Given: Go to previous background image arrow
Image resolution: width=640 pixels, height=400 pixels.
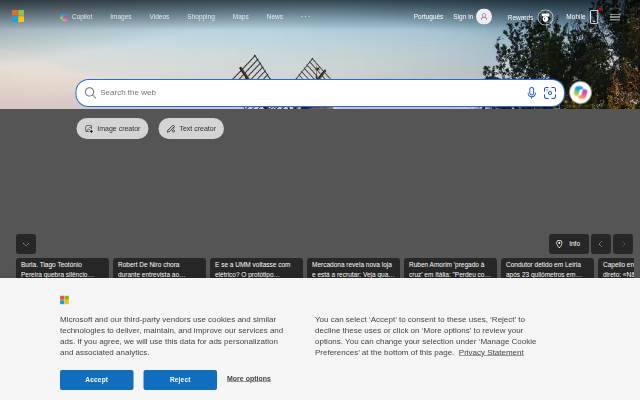Looking at the screenshot, I should coord(601,244).
